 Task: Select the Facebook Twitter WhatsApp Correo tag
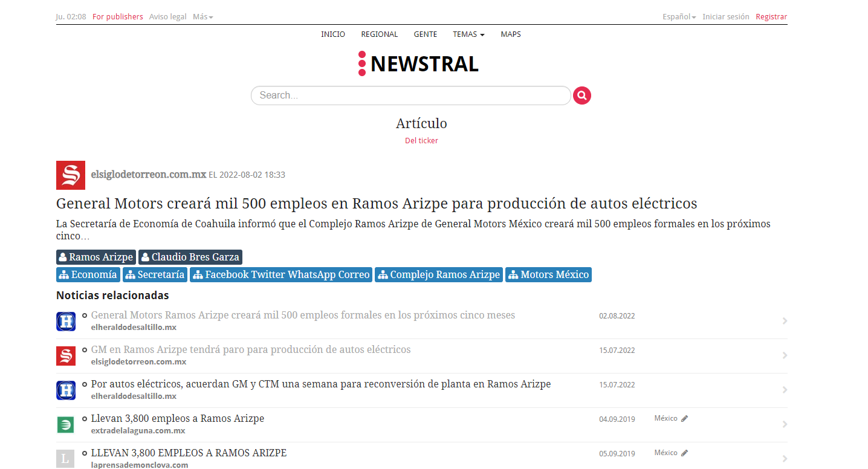tap(281, 274)
